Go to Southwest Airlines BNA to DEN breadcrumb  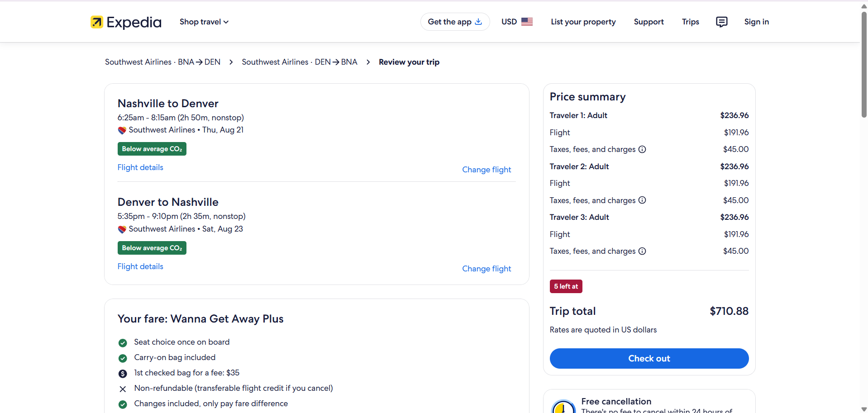(162, 62)
